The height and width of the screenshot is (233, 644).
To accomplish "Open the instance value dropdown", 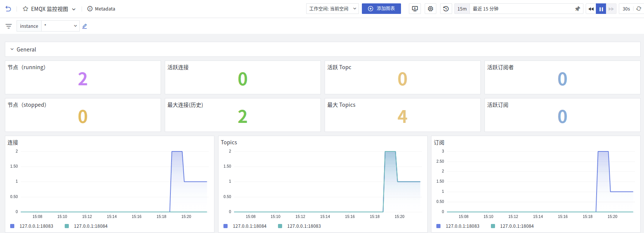I will pos(61,26).
